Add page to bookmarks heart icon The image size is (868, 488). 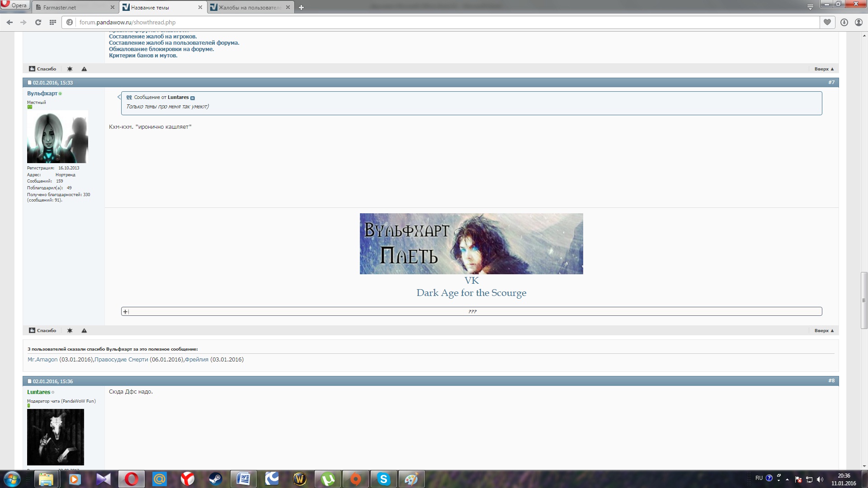(x=827, y=22)
